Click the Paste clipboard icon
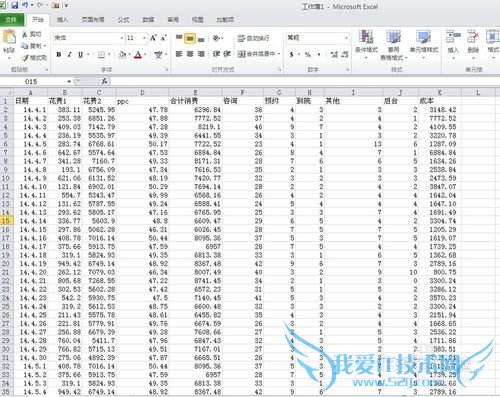The width and height of the screenshot is (500, 397). tap(9, 37)
